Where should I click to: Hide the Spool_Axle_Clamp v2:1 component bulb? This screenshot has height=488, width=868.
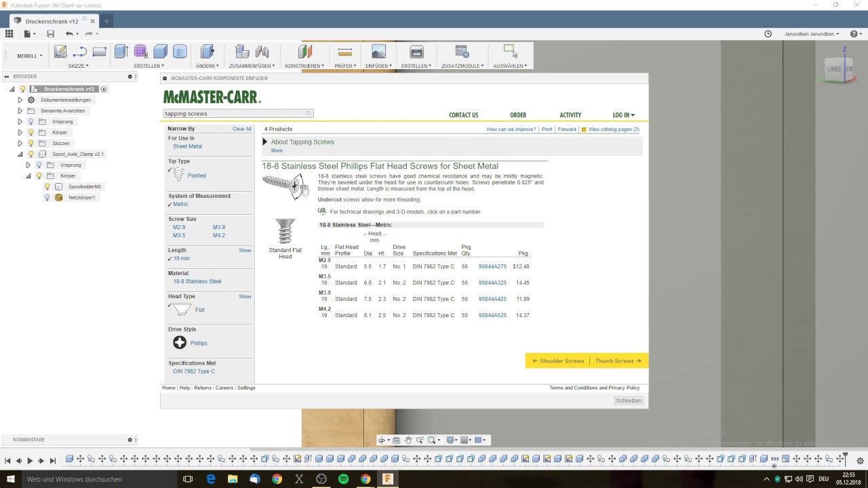(x=31, y=154)
